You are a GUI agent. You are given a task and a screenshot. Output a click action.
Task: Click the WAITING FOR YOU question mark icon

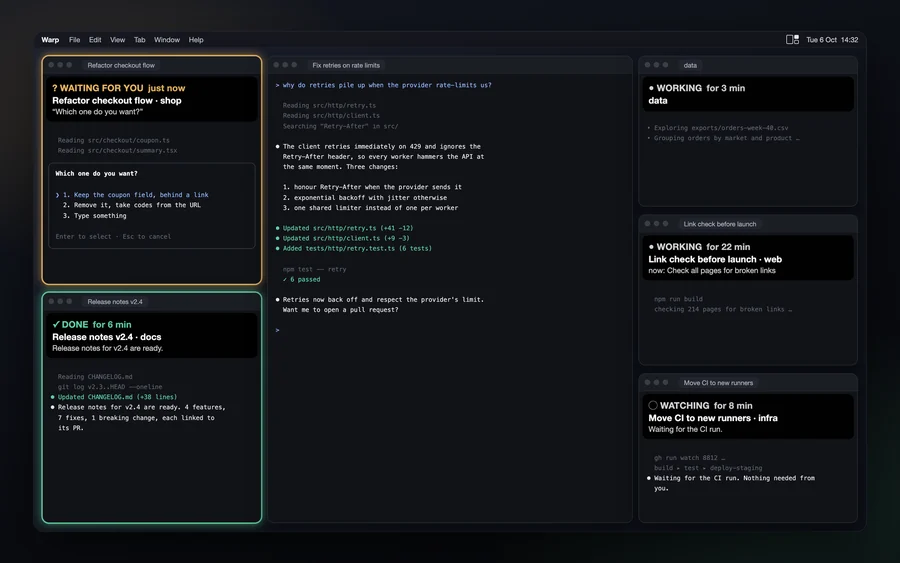(x=55, y=88)
